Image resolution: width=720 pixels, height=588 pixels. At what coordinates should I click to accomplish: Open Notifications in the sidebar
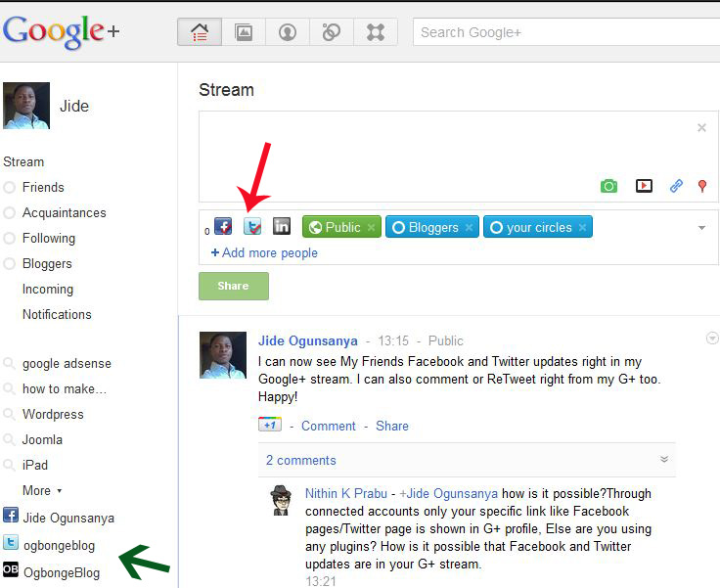(57, 314)
